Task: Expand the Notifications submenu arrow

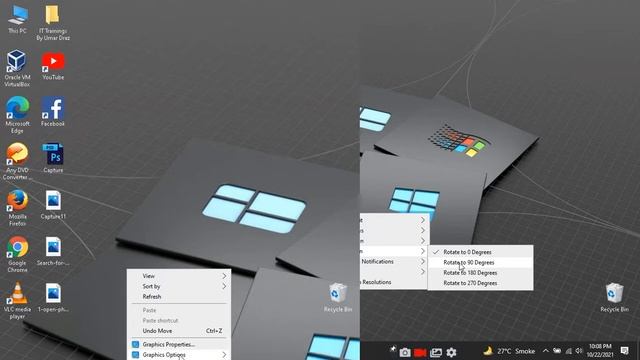Action: 422,261
